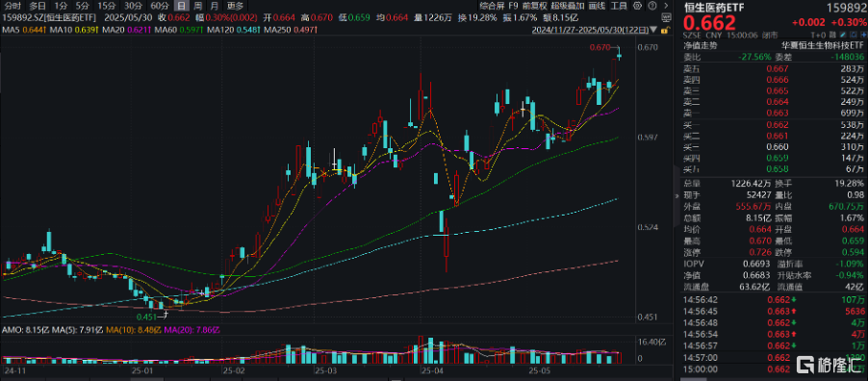The width and height of the screenshot is (868, 381).
Task: Open the help question-mark icon
Action: 652,6
